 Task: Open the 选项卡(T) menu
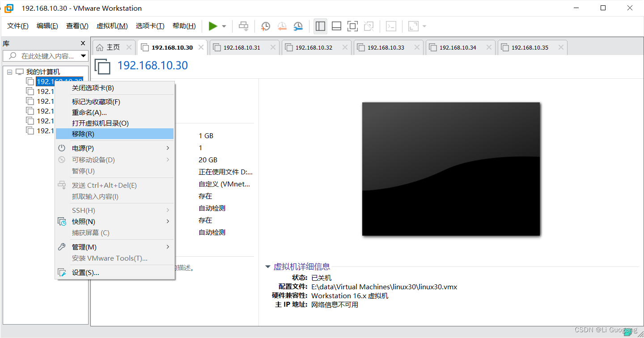150,26
